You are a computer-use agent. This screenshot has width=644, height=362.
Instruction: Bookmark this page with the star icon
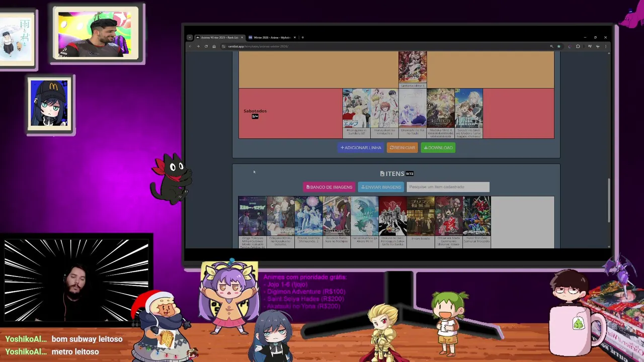pyautogui.click(x=558, y=46)
